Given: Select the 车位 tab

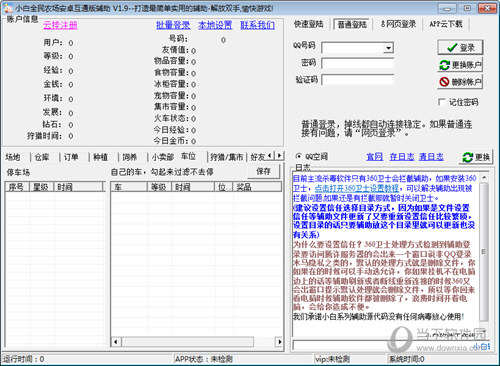Looking at the screenshot, I should pyautogui.click(x=189, y=156).
